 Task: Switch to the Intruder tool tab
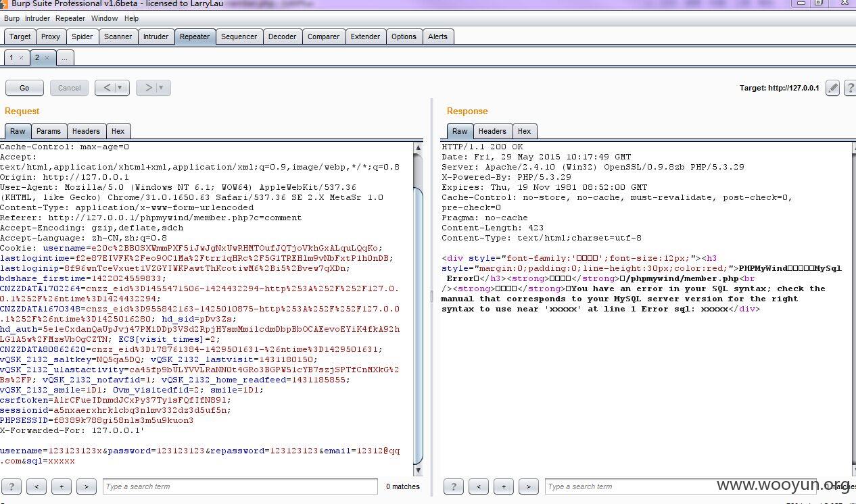click(156, 36)
